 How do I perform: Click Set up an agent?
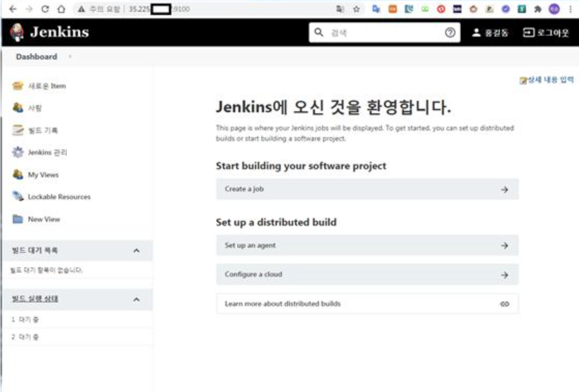(367, 245)
